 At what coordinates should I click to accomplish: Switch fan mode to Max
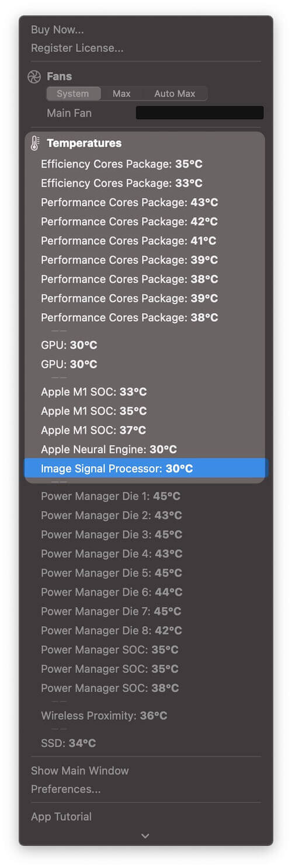(121, 93)
